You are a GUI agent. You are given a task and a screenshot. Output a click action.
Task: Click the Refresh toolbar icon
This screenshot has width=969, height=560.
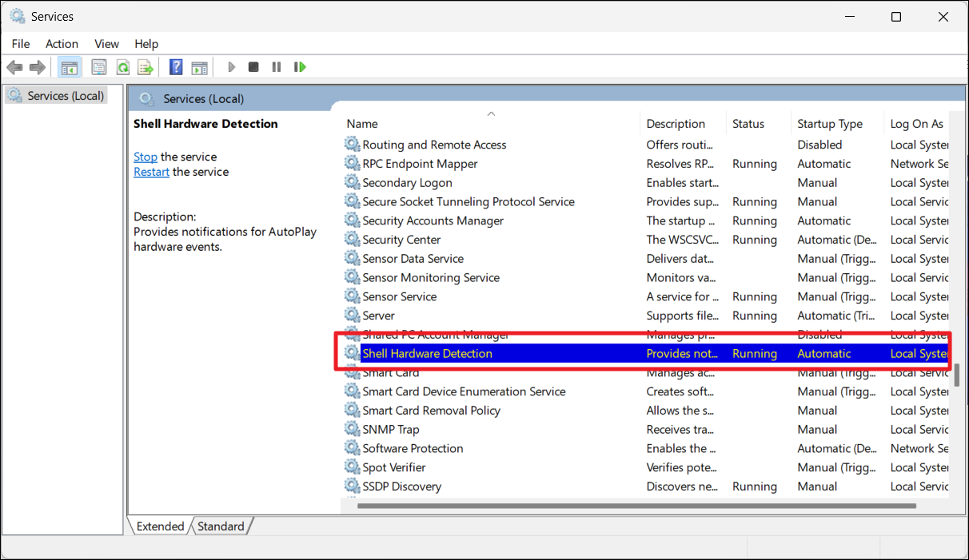point(123,67)
